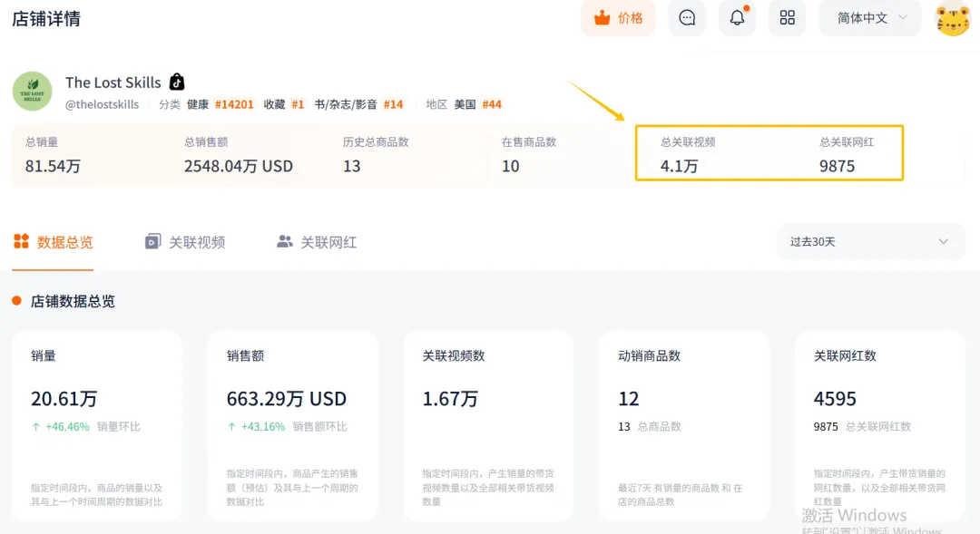This screenshot has height=534, width=980.
Task: Switch to the 关联网红 tab
Action: [x=317, y=242]
